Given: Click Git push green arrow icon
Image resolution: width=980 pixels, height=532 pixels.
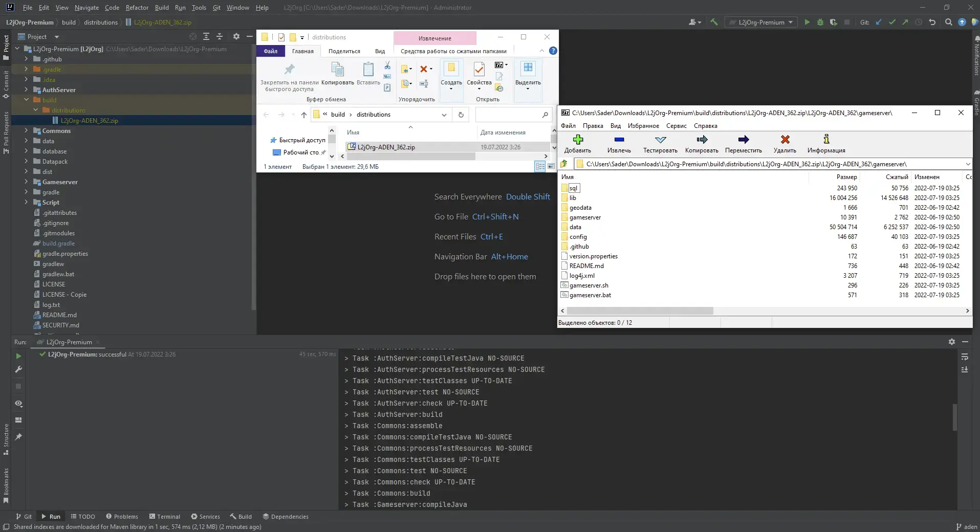Looking at the screenshot, I should coord(905,22).
